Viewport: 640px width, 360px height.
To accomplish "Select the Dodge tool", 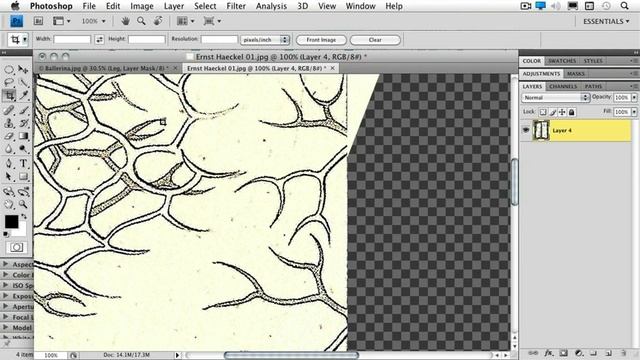I will click(x=23, y=149).
